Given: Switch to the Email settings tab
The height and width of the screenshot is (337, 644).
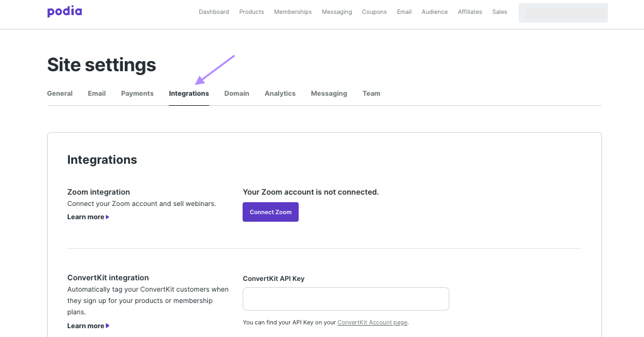Looking at the screenshot, I should coord(96,94).
